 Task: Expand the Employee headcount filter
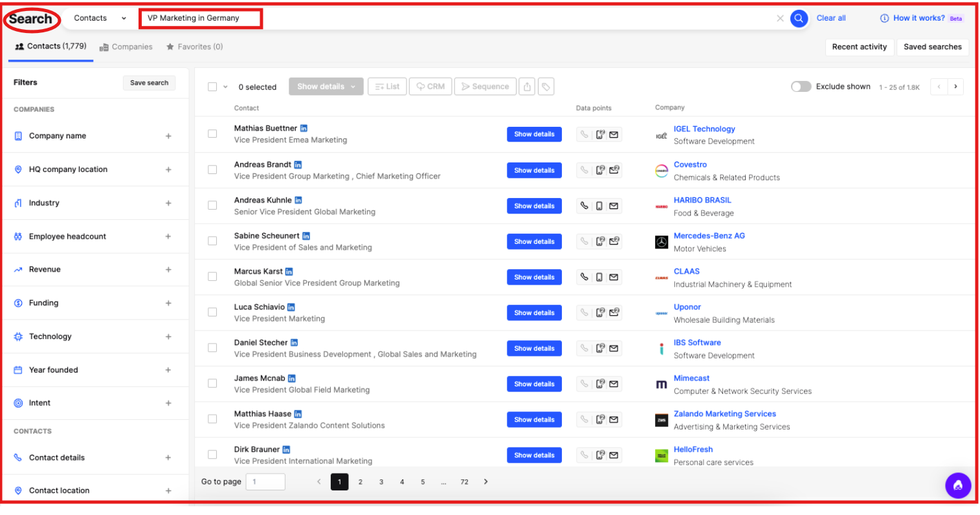168,236
